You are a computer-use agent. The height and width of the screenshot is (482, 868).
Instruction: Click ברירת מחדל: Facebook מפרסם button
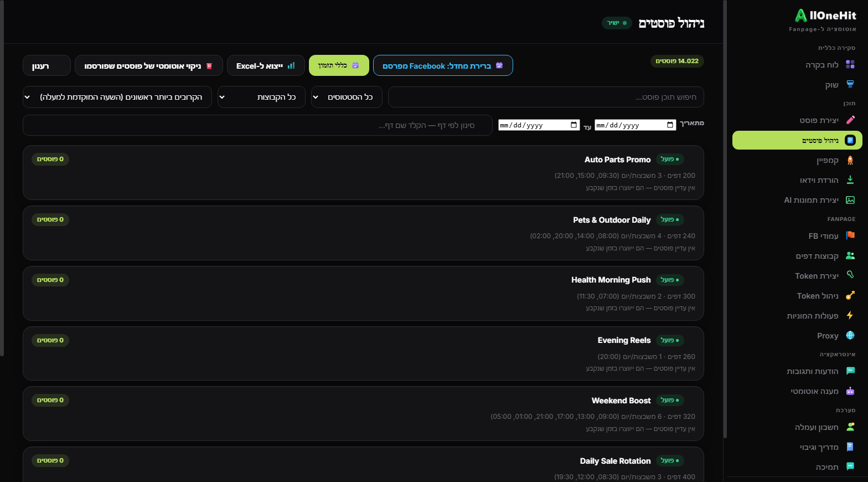click(443, 65)
